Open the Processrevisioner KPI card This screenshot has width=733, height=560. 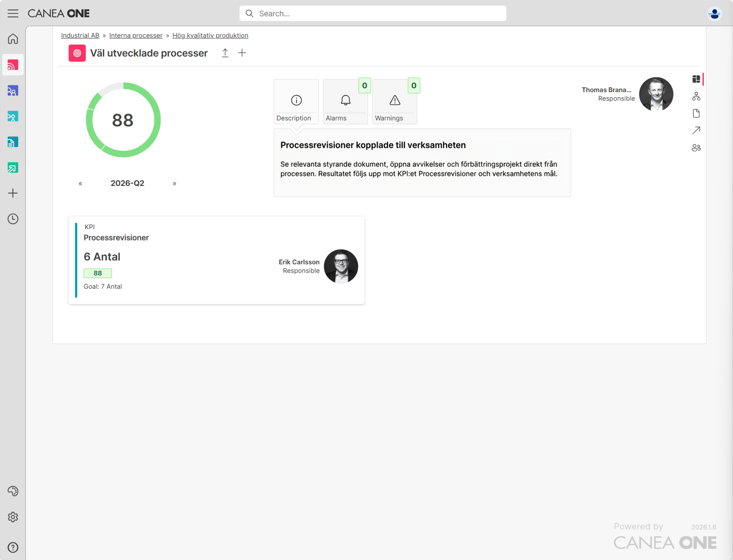[217, 260]
